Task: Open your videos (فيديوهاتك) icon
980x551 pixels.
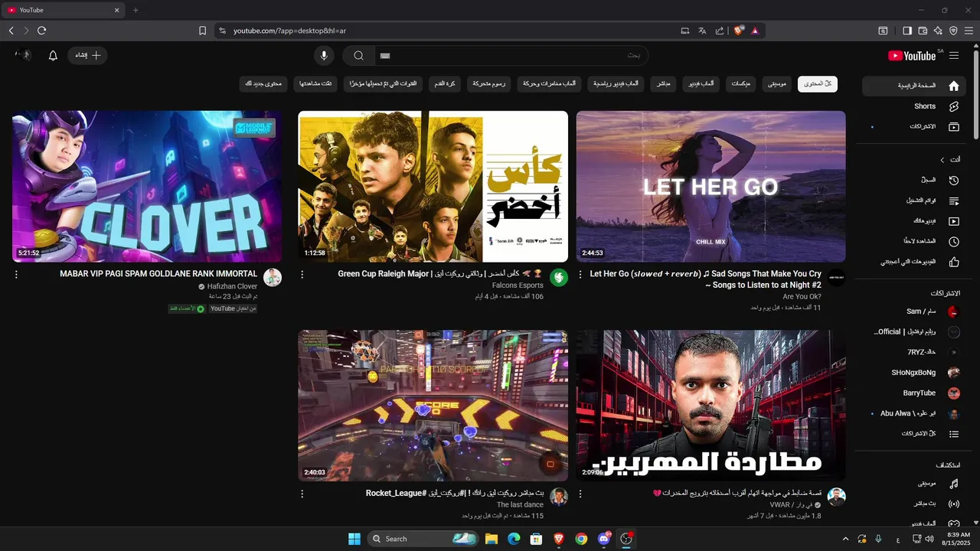Action: tap(954, 221)
